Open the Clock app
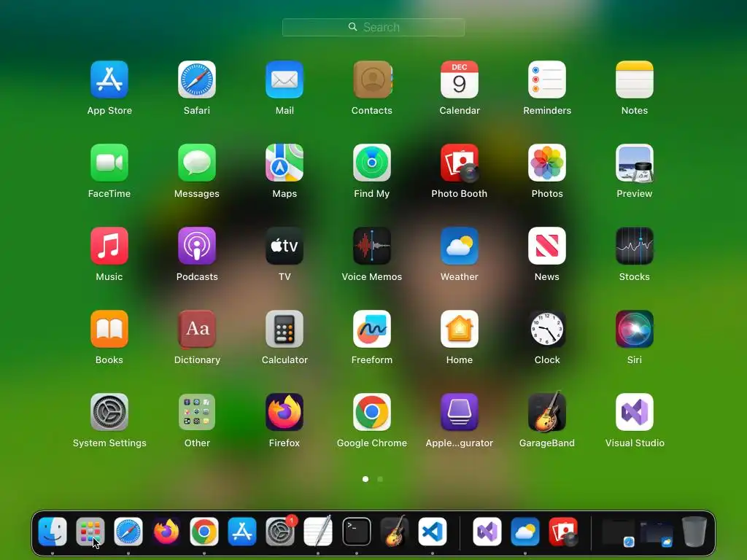This screenshot has width=747, height=560. pyautogui.click(x=547, y=329)
